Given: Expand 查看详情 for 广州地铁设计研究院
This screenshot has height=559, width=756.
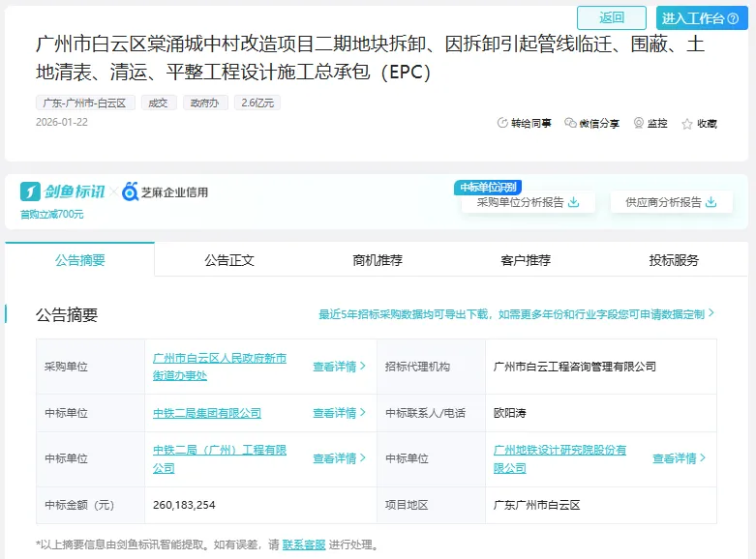Looking at the screenshot, I should 679,458.
